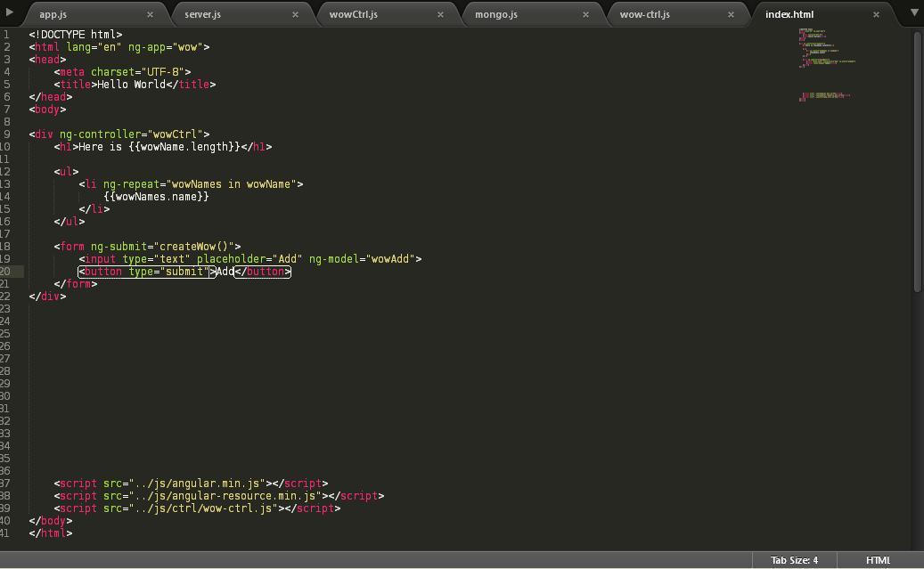Click the tab scroll arrow at top left

click(x=9, y=12)
